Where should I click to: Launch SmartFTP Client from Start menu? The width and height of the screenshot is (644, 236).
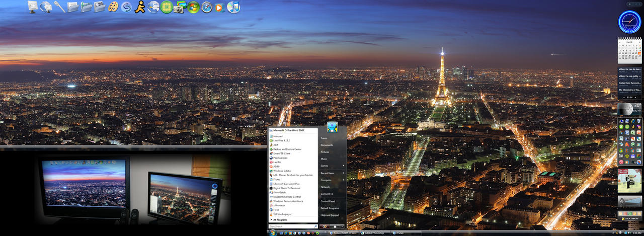coord(293,153)
